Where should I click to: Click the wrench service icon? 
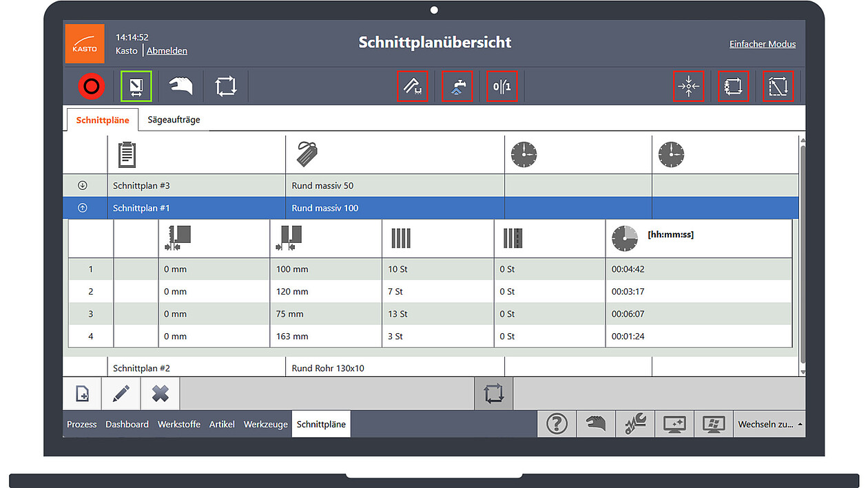635,424
